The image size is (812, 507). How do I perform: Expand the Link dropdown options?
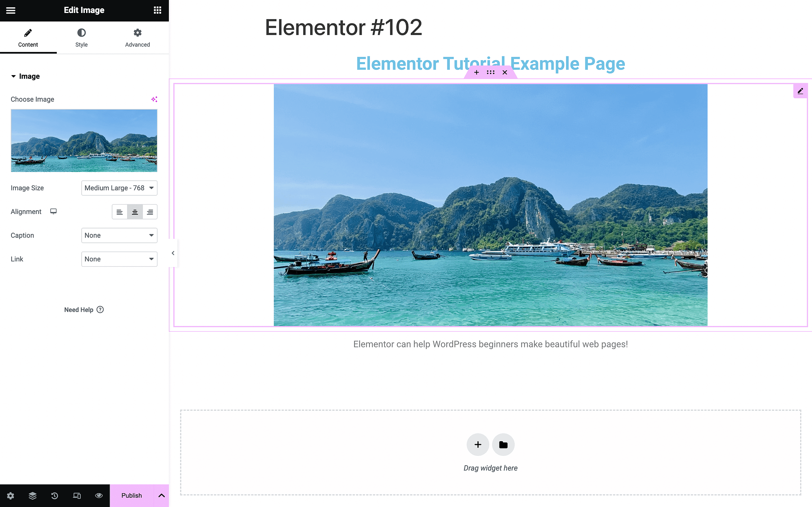(119, 259)
